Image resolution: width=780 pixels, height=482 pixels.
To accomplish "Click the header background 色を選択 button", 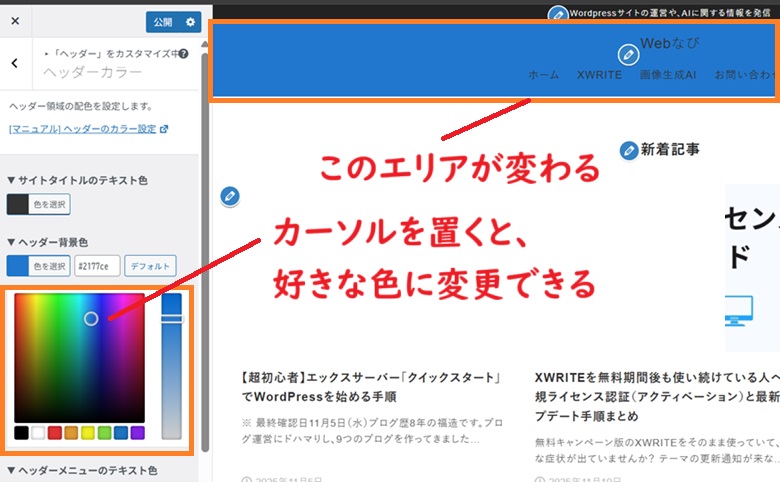I will [x=38, y=266].
